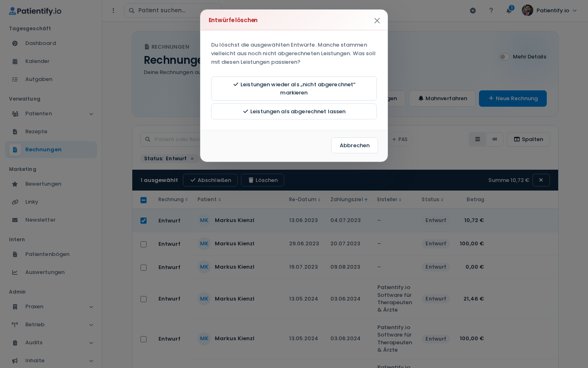
Task: Clear selection with the X button
Action: click(x=541, y=180)
